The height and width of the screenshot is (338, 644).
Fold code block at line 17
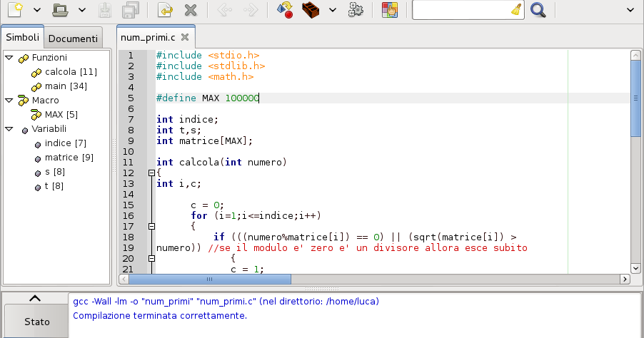(x=151, y=227)
